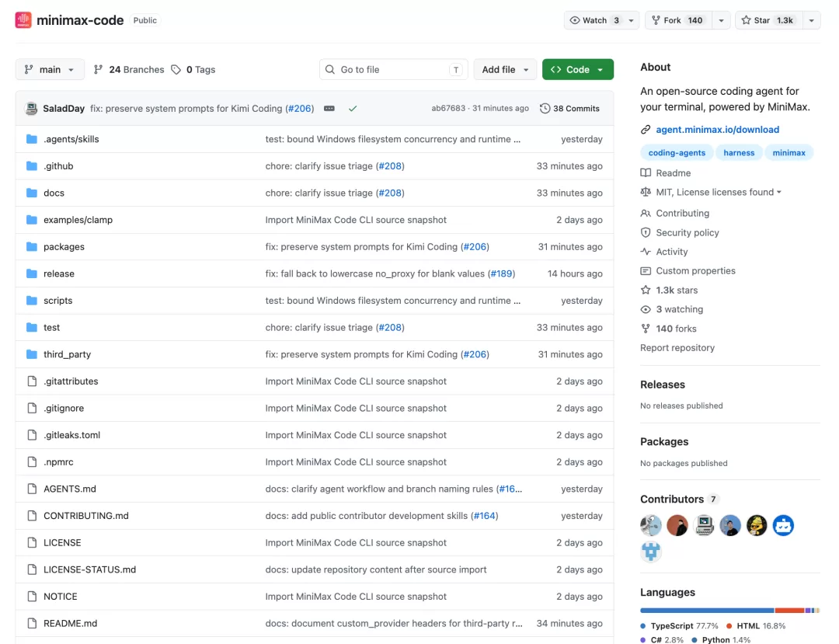Screen dimensions: 839x644
Task: Open the main branch selector dropdown
Action: point(50,70)
